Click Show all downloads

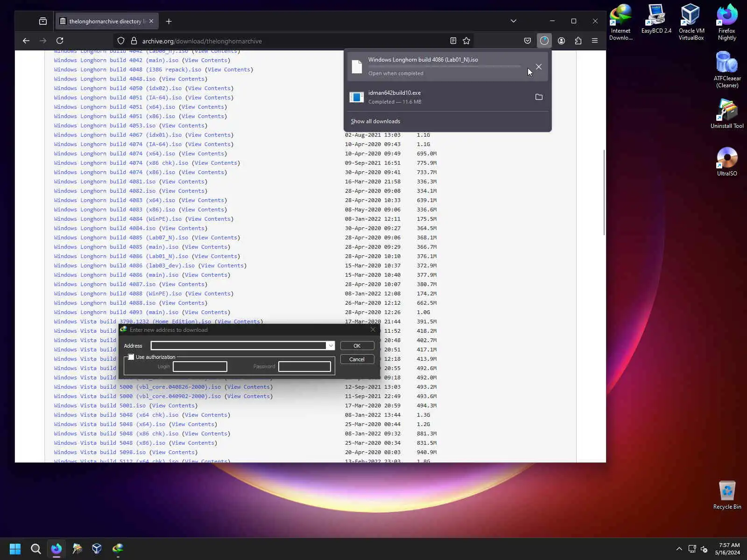[x=375, y=121]
